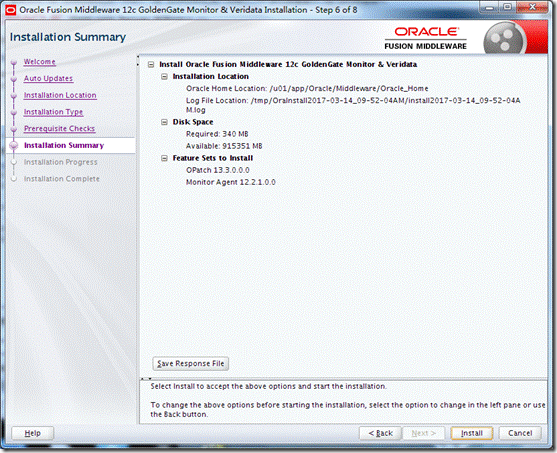Minimize the installer window
Viewport: 557px width, 453px height.
490,7
